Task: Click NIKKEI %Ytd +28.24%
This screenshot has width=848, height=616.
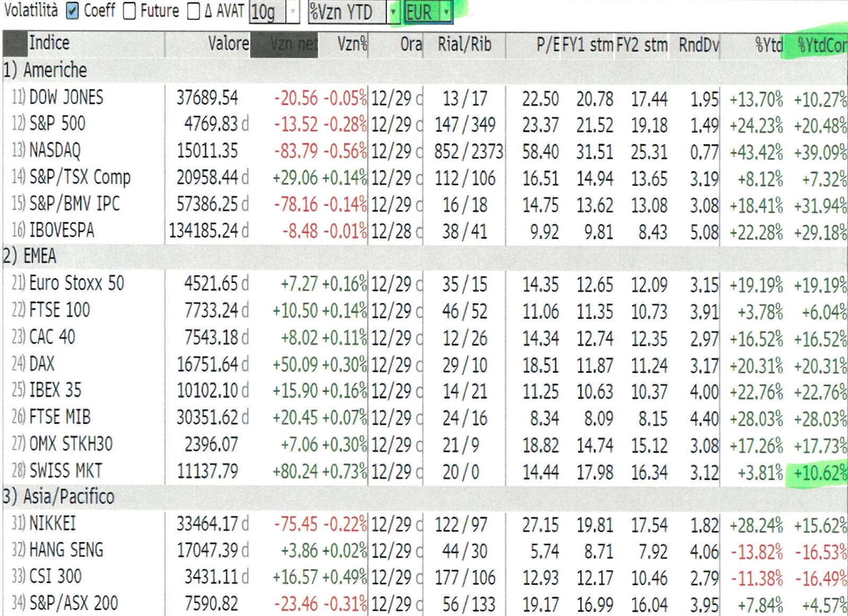Action: (756, 525)
